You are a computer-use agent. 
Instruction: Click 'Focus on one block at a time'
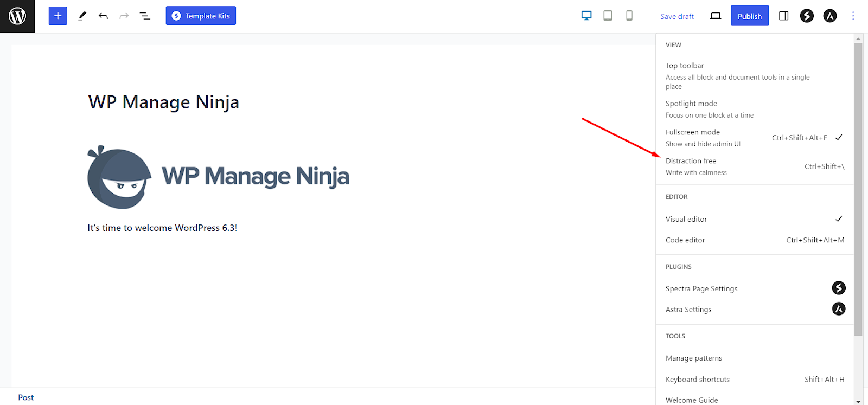click(x=710, y=115)
